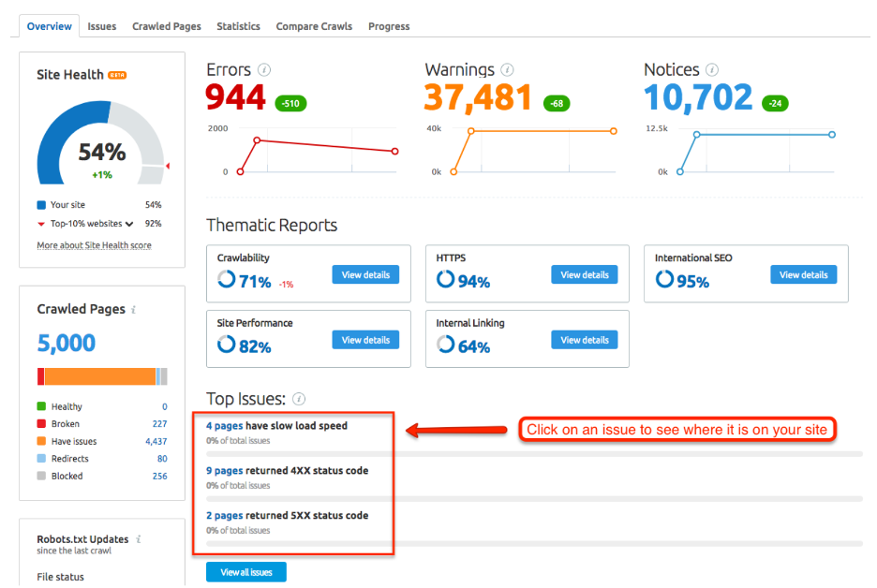Click the Top Issues info icon
Image resolution: width=877 pixels, height=588 pixels.
point(299,400)
